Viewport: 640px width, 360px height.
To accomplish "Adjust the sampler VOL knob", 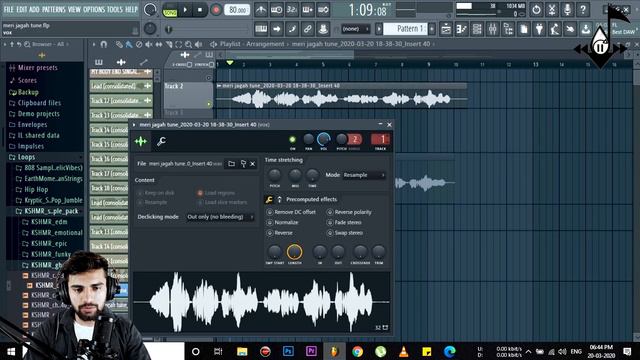I will [324, 139].
